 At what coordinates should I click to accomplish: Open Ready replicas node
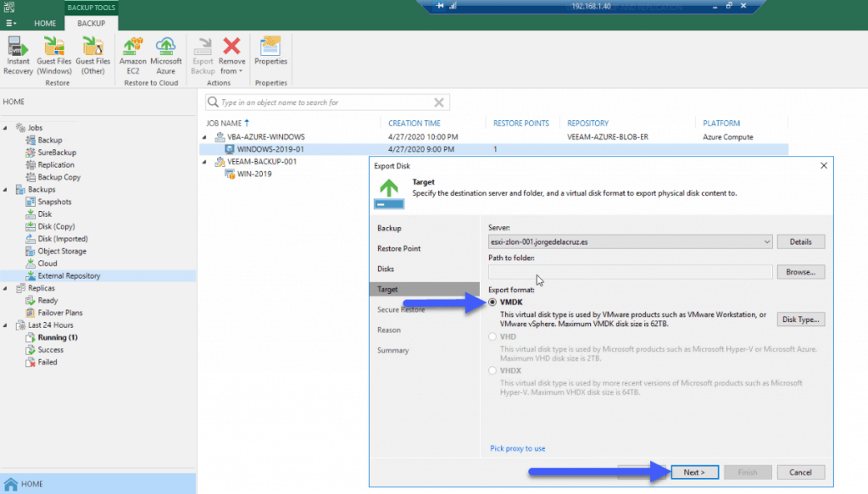point(47,301)
